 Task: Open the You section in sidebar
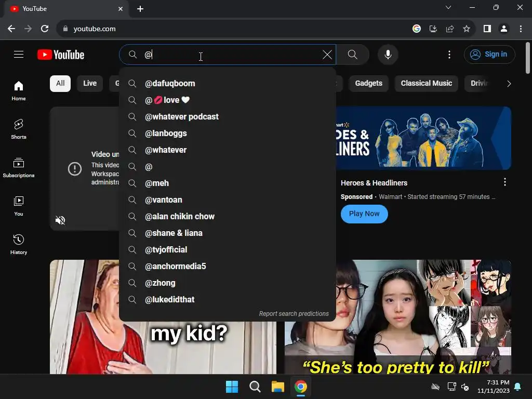tap(19, 206)
